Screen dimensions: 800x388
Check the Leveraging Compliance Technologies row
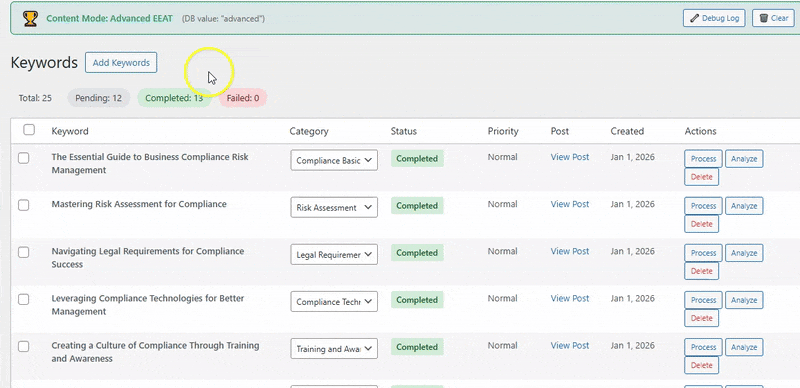(23, 300)
